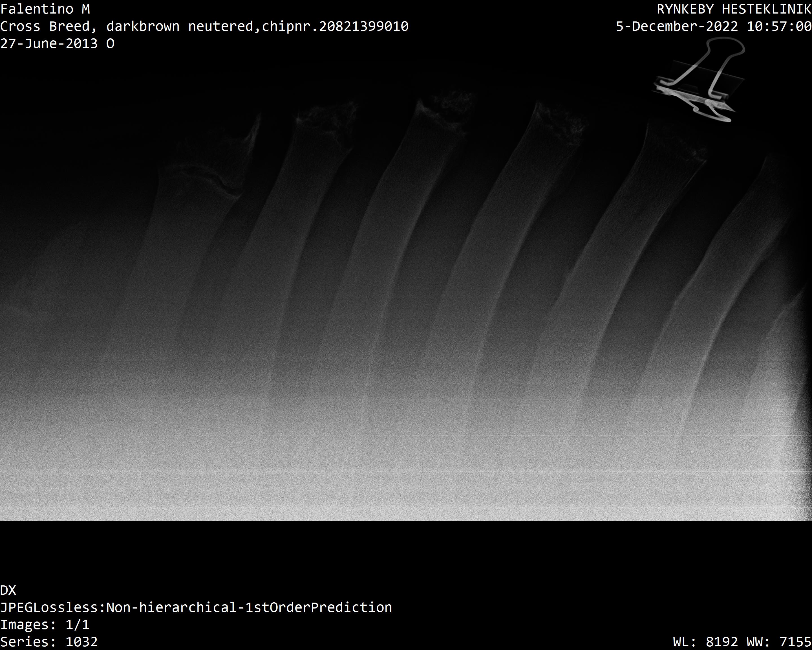Viewport: 812px width, 650px height.
Task: Click the modality label 'DX'
Action: point(8,590)
